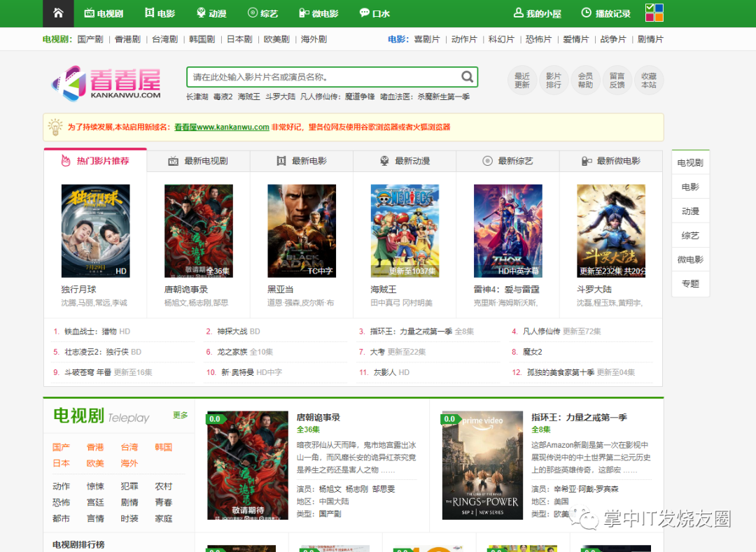This screenshot has width=756, height=552.
Task: Switch to 最新电视剧 tab
Action: (198, 161)
